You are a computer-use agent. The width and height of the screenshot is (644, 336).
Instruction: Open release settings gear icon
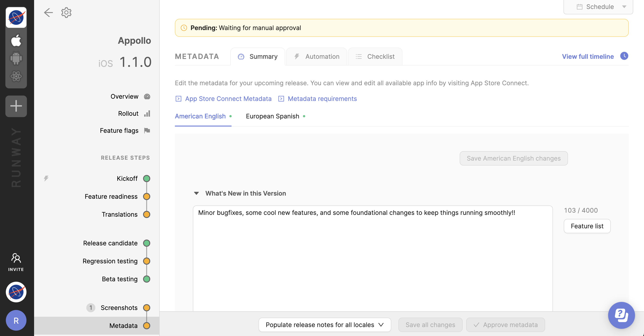66,13
